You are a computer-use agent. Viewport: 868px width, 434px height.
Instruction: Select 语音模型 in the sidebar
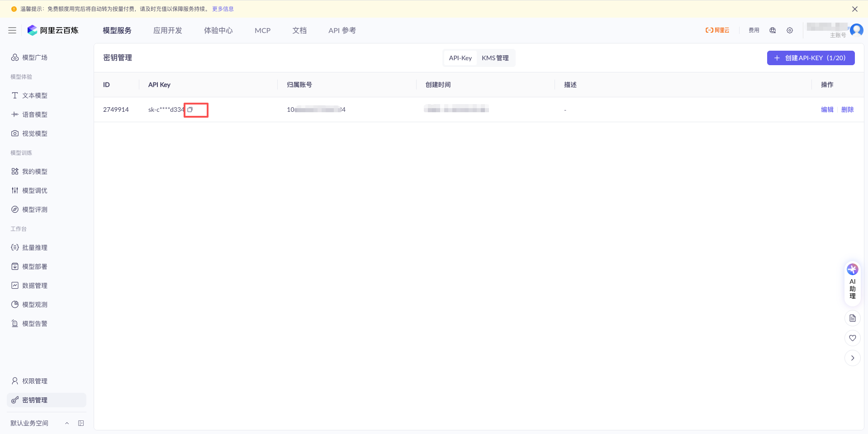pyautogui.click(x=35, y=114)
